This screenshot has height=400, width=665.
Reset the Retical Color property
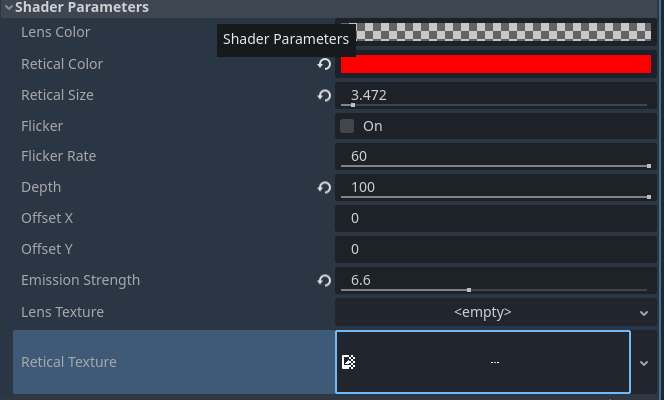324,64
